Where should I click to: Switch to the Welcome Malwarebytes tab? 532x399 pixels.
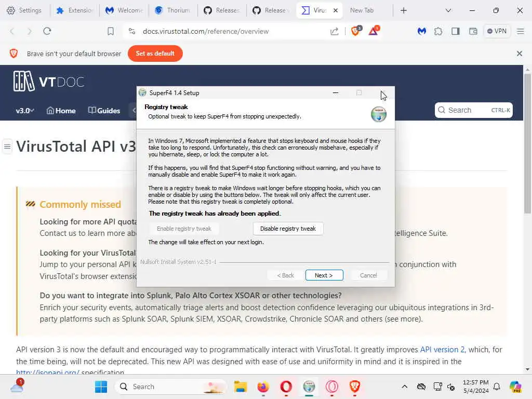coord(124,10)
